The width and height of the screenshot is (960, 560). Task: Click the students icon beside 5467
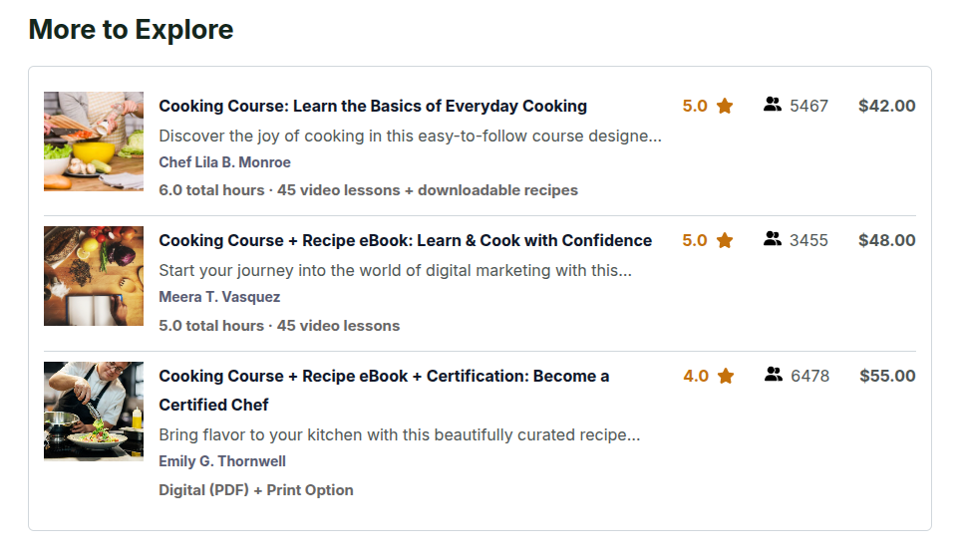tap(773, 105)
